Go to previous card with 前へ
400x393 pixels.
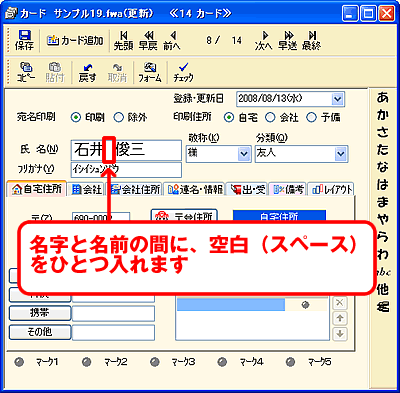pos(172,41)
